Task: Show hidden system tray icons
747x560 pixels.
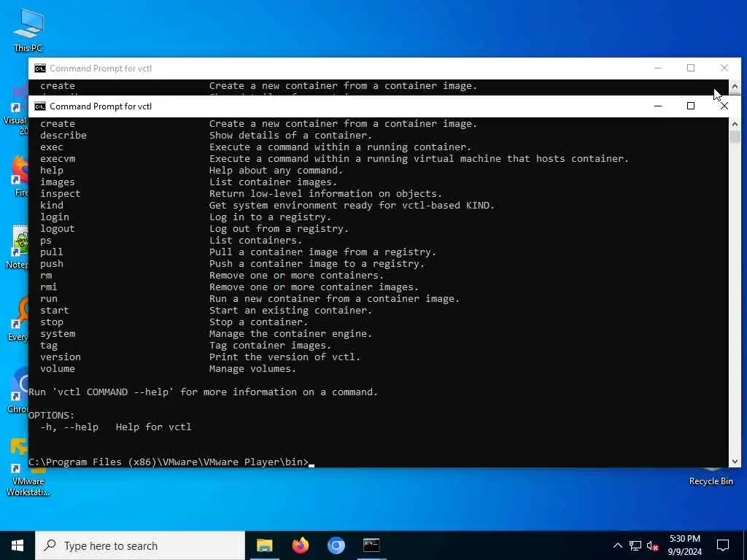Action: (617, 545)
